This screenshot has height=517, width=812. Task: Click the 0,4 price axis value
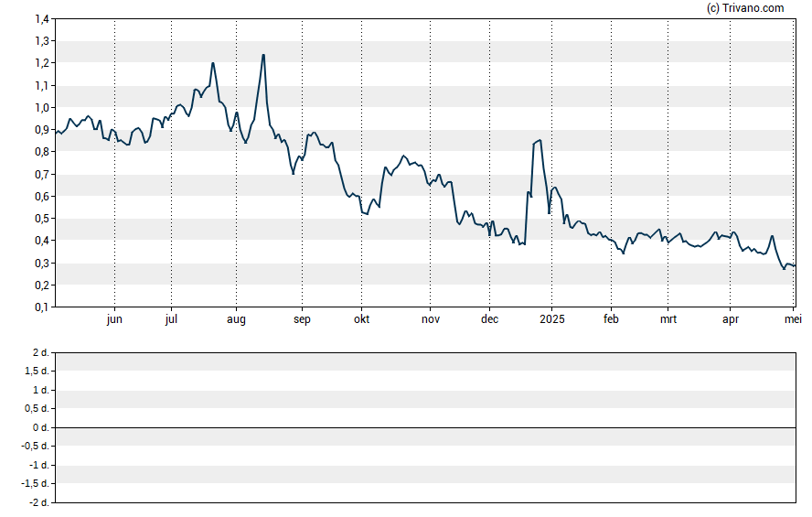point(42,241)
